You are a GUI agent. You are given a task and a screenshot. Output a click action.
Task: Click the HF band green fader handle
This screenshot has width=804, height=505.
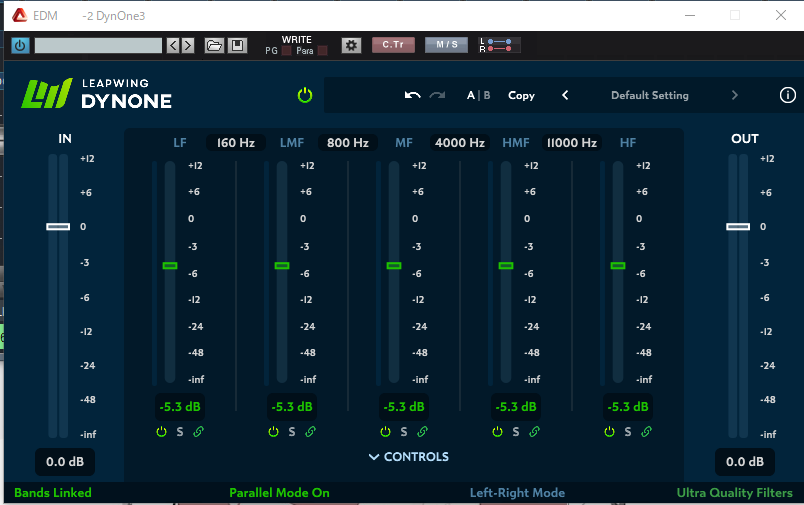[618, 266]
